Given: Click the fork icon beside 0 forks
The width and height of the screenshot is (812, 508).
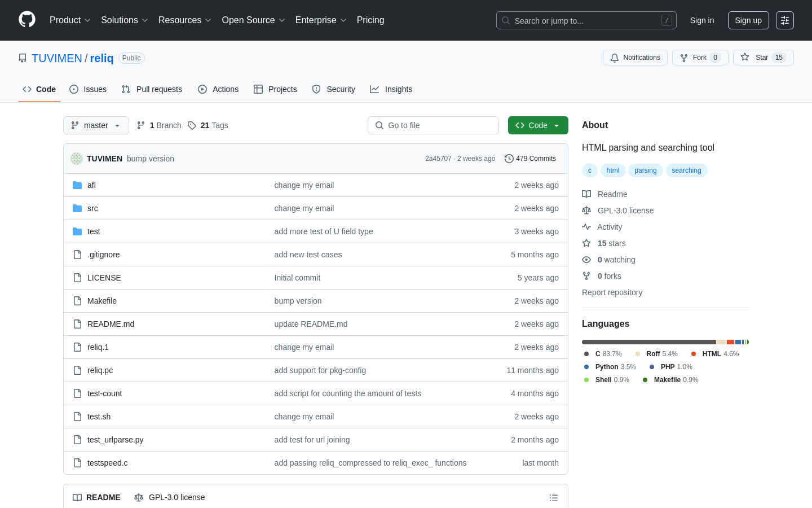Looking at the screenshot, I should [x=586, y=276].
